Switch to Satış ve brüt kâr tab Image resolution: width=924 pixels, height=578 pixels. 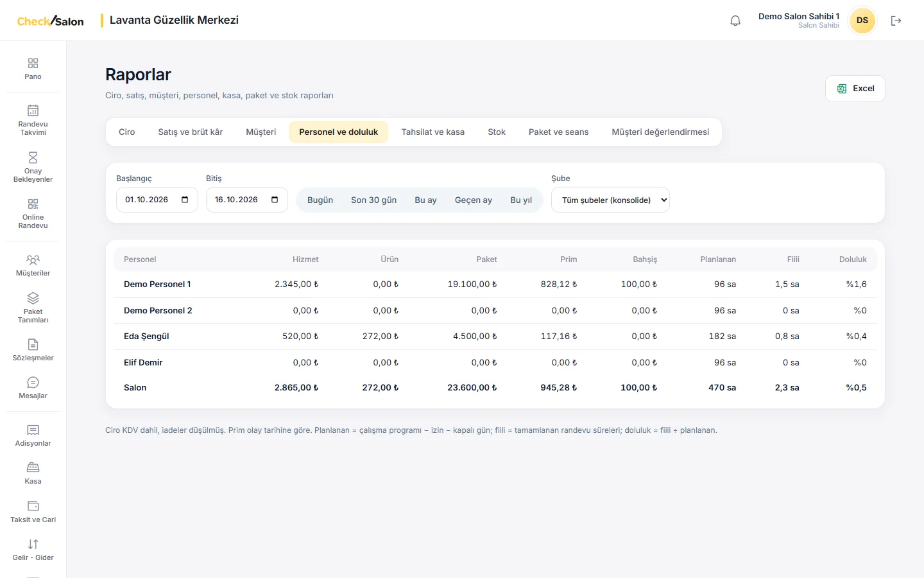pos(191,132)
